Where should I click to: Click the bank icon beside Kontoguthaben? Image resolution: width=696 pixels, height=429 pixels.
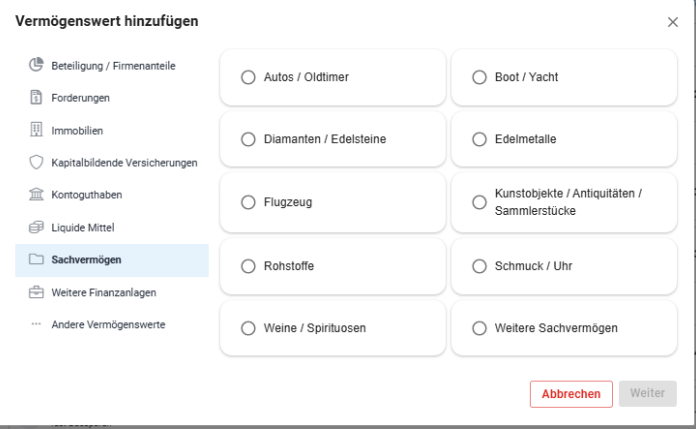(36, 195)
